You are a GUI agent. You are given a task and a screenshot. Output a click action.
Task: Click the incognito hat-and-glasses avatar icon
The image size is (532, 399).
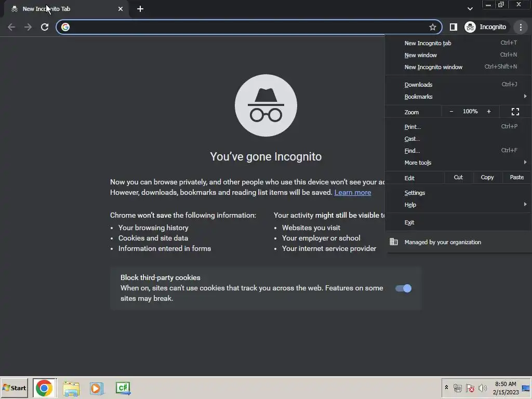point(265,105)
